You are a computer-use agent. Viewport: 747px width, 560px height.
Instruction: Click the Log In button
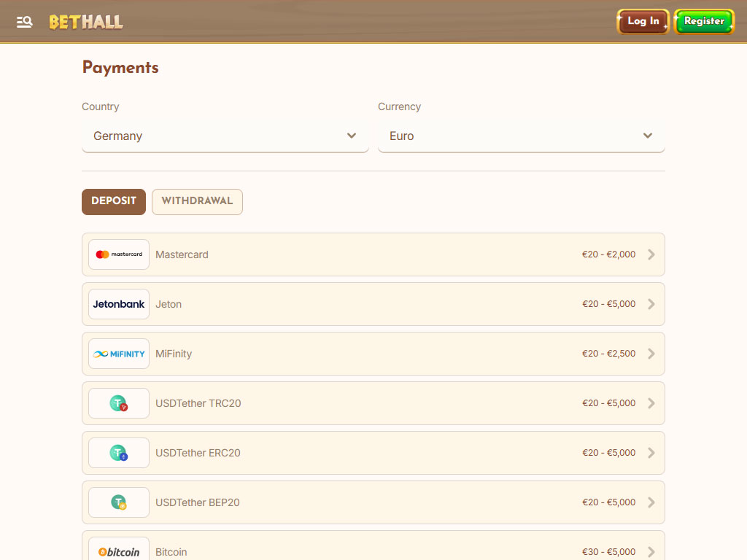coord(643,21)
